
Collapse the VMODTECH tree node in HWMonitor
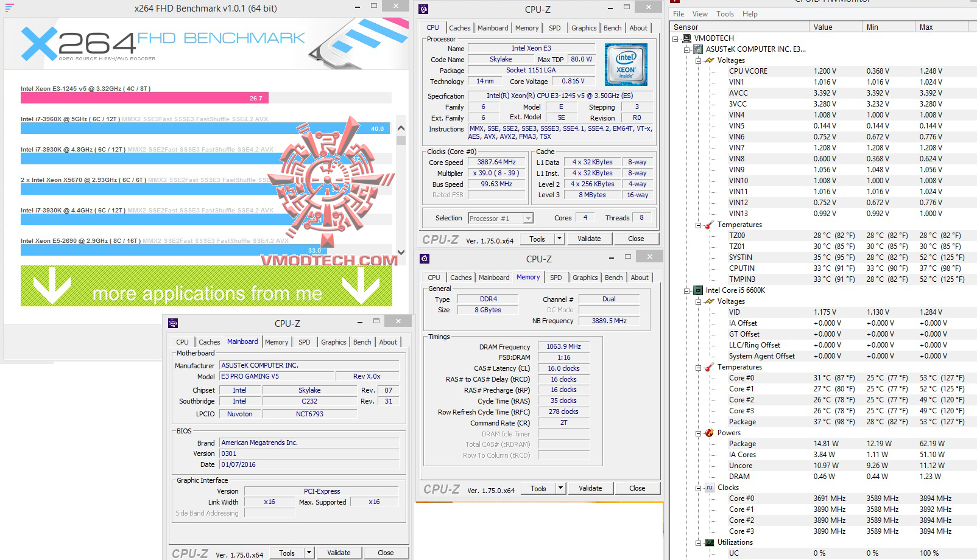pyautogui.click(x=675, y=38)
